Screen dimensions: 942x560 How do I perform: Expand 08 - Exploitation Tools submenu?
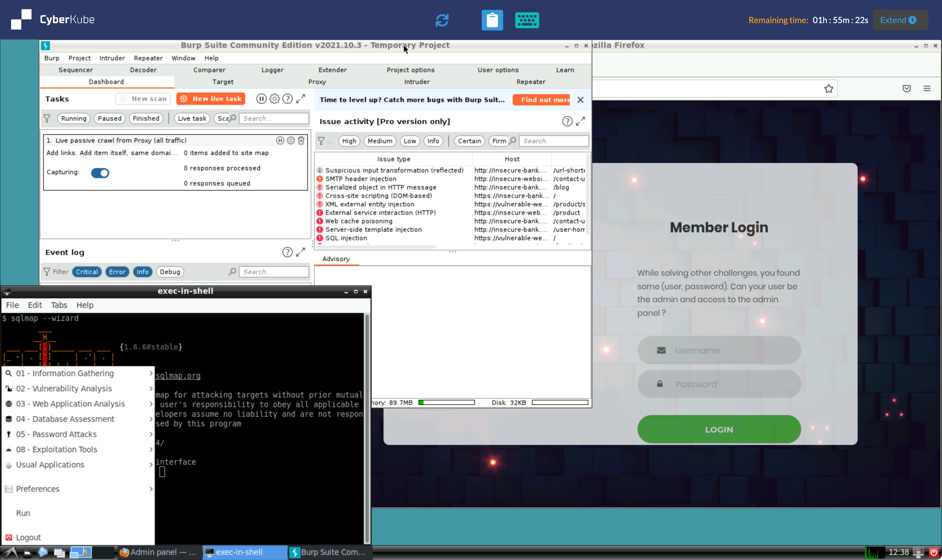[78, 449]
